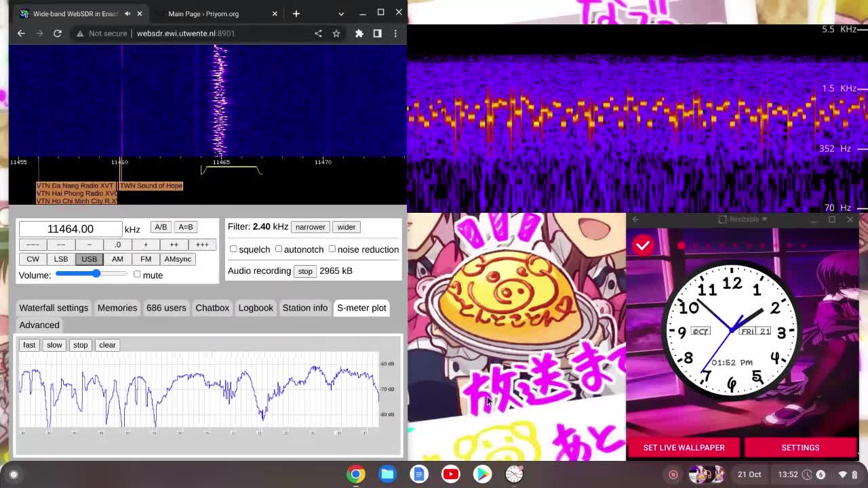
Task: Open the S-meter plot tab
Action: pyautogui.click(x=361, y=308)
